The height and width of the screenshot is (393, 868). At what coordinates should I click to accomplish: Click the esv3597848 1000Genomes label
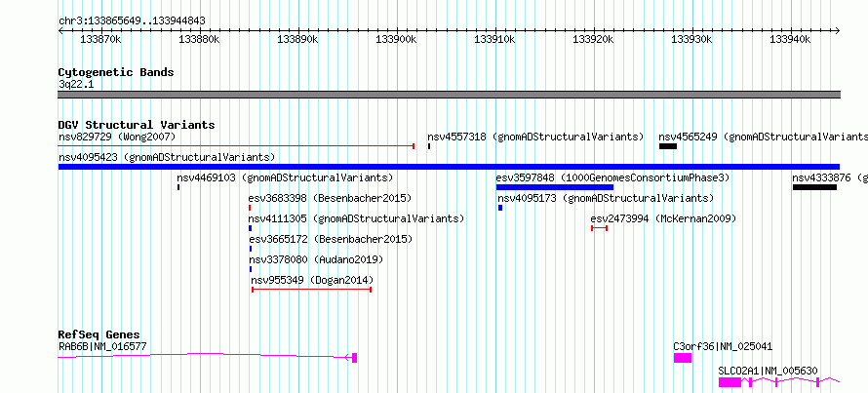point(612,177)
